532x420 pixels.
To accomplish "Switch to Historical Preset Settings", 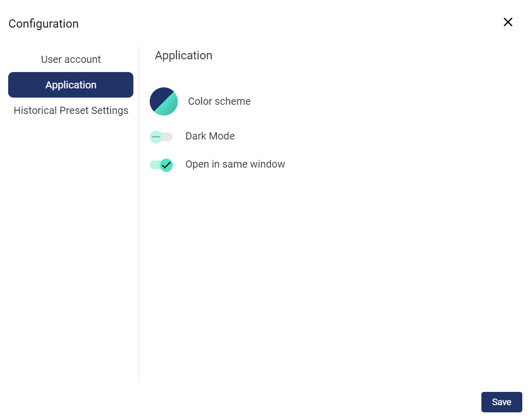I will [x=71, y=110].
